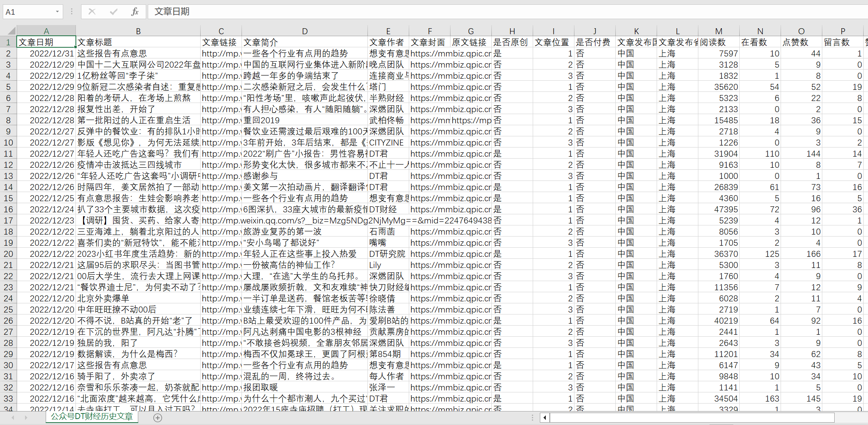This screenshot has height=425, width=868.
Task: Click the select-all corner triangle
Action: click(12, 31)
